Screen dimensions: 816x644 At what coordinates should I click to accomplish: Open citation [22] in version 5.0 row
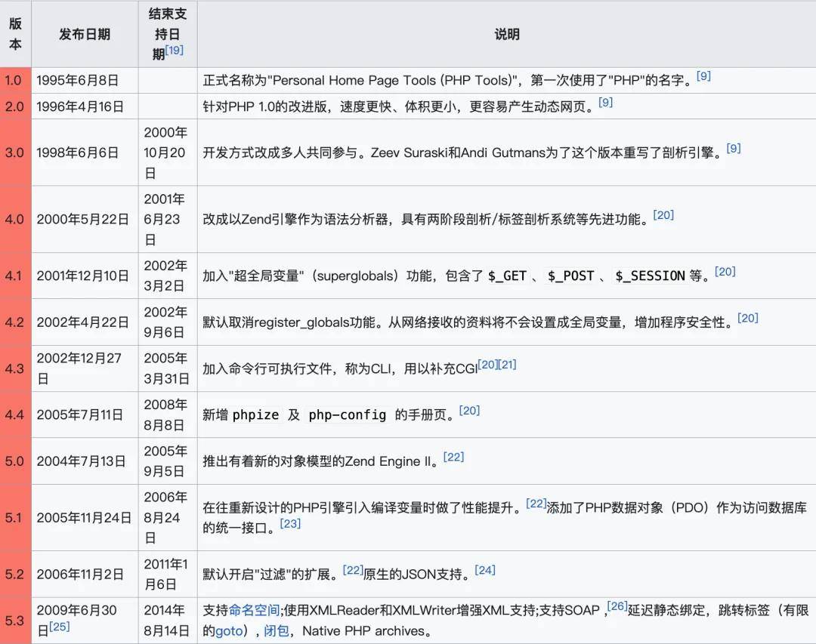pos(453,457)
